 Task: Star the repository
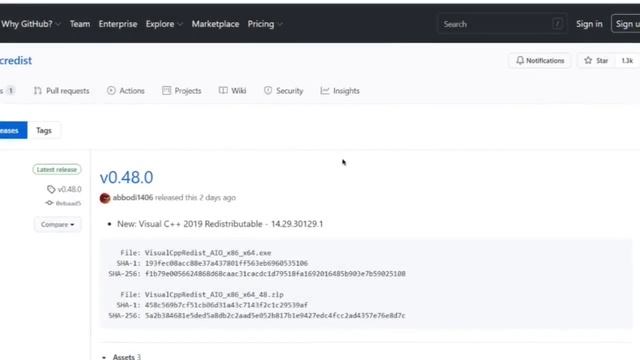click(x=596, y=60)
